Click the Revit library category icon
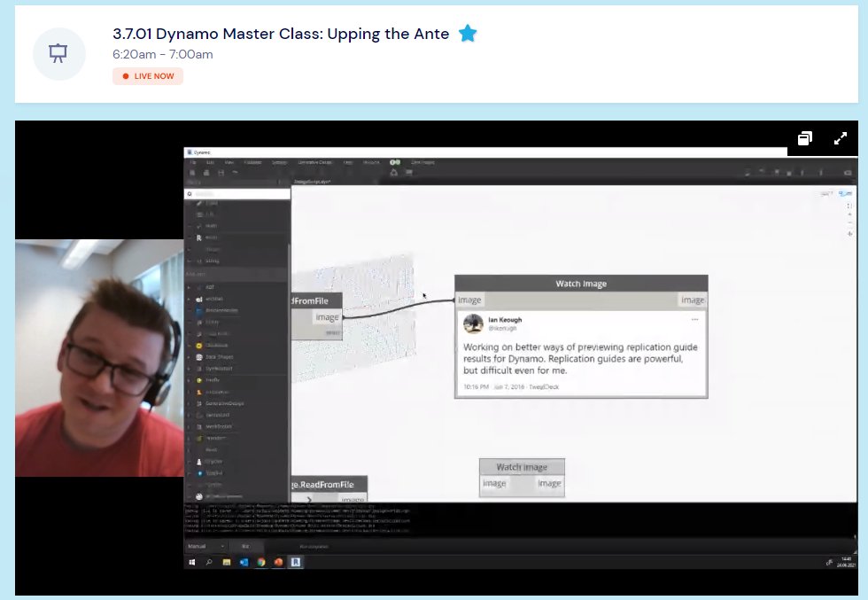 click(198, 238)
